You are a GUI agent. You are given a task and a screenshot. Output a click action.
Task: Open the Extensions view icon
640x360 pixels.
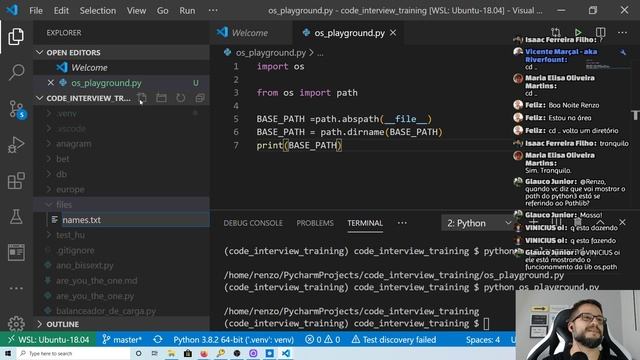(x=16, y=181)
